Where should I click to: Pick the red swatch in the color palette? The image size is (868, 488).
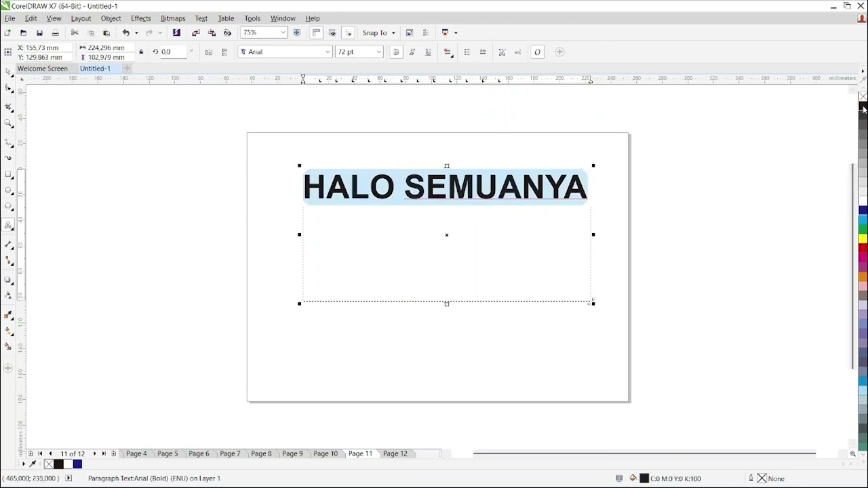point(863,248)
